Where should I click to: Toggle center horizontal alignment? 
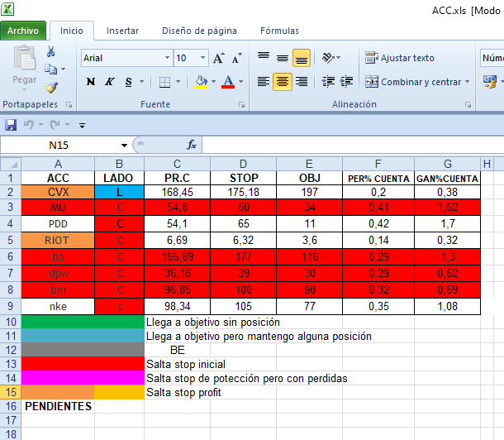283,82
